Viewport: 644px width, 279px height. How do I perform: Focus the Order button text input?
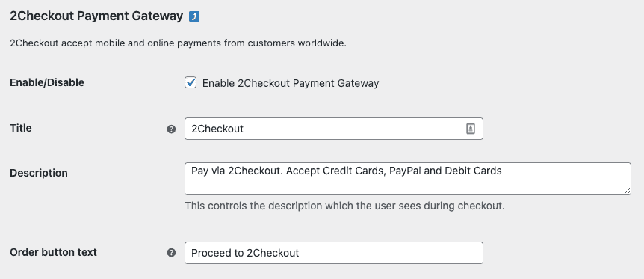coord(333,253)
